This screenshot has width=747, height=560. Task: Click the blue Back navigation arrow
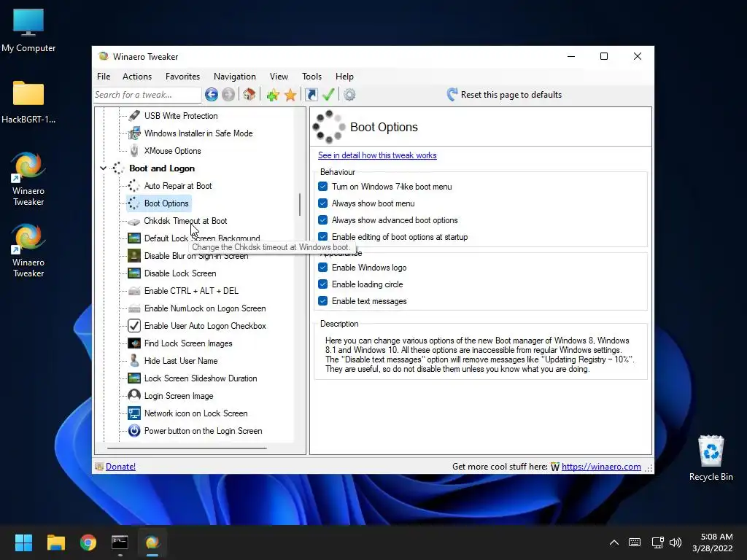(212, 95)
